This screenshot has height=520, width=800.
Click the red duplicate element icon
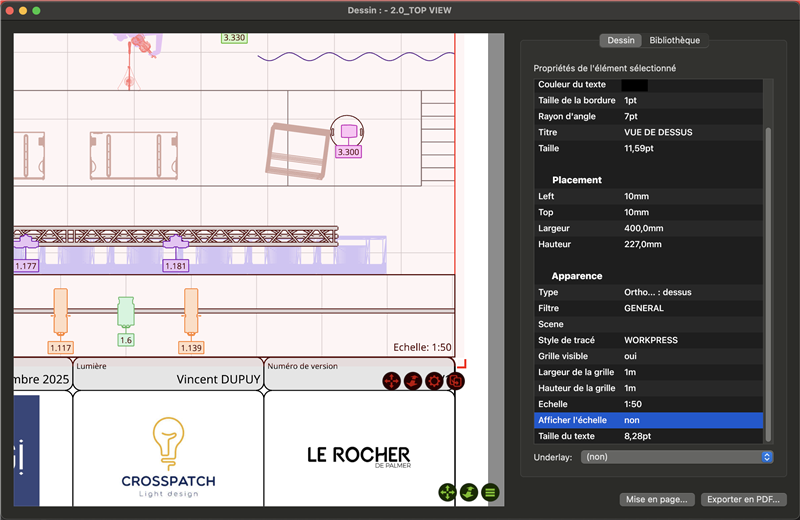click(455, 381)
